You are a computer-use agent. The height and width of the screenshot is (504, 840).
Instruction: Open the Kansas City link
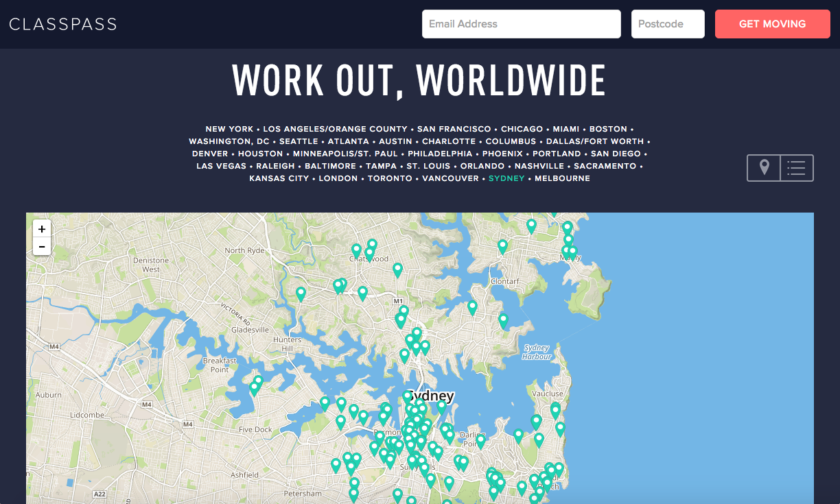coord(279,178)
